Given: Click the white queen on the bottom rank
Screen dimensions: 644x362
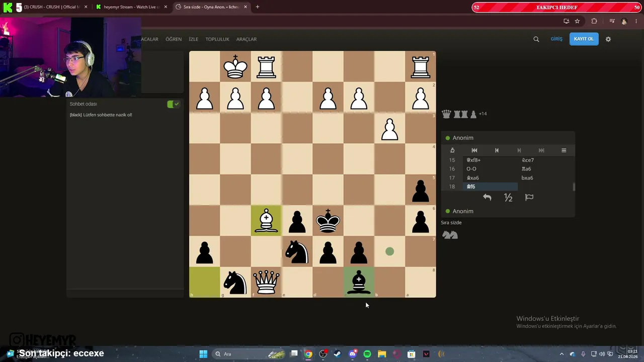Looking at the screenshot, I should pos(266,282).
